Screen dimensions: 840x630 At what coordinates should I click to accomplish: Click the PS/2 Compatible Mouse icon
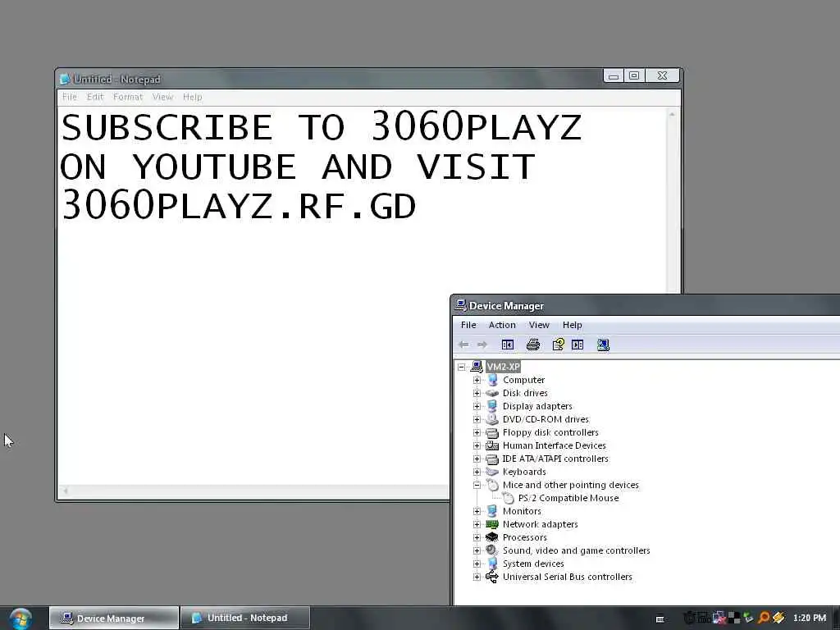[508, 498]
